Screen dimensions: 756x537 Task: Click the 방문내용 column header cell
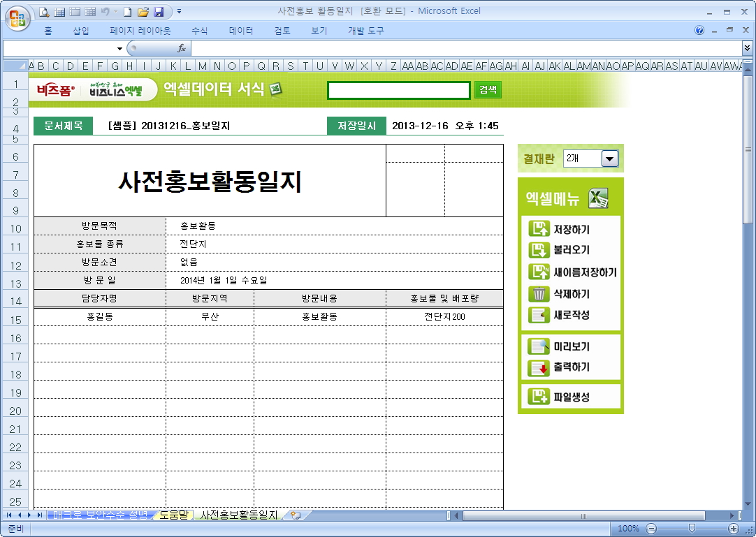[320, 298]
